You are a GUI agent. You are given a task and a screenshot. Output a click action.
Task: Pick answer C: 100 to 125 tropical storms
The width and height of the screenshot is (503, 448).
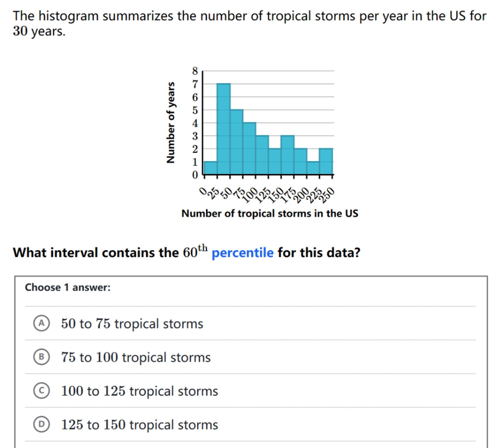(x=41, y=391)
